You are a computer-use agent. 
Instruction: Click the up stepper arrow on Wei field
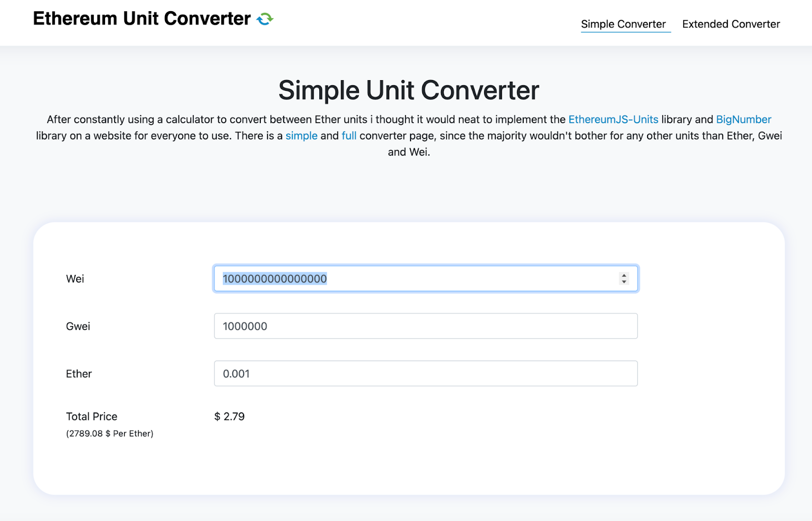pos(624,275)
